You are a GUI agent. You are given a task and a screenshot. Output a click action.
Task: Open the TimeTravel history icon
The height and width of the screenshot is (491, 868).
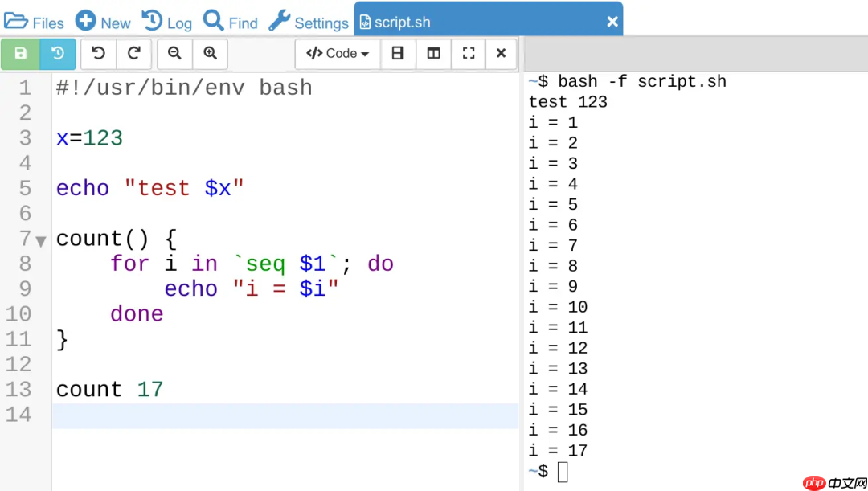pyautogui.click(x=58, y=54)
